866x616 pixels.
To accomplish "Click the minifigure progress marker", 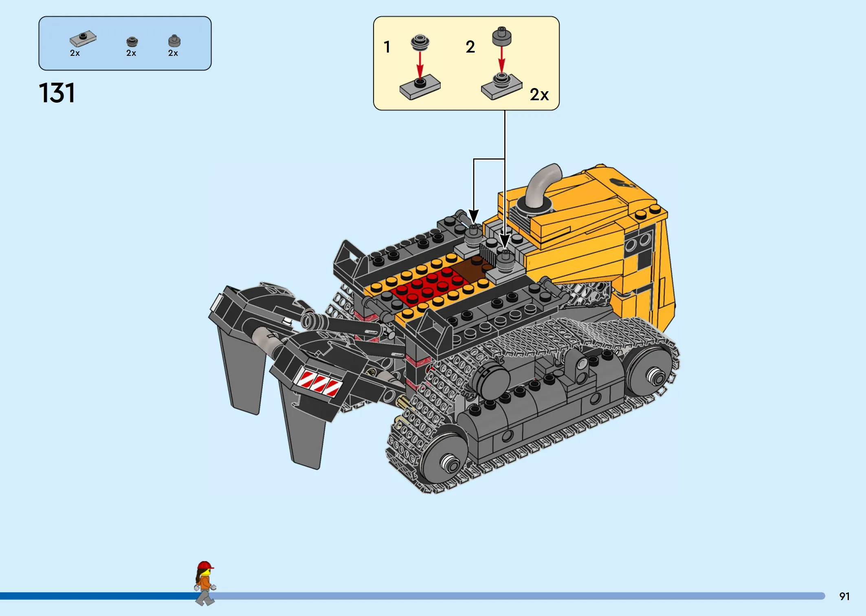I will point(205,583).
